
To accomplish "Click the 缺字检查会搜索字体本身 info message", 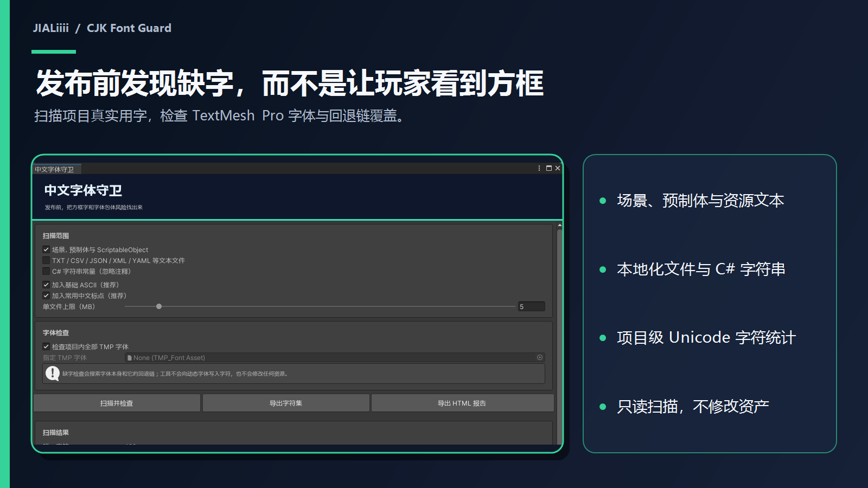I will (x=175, y=374).
